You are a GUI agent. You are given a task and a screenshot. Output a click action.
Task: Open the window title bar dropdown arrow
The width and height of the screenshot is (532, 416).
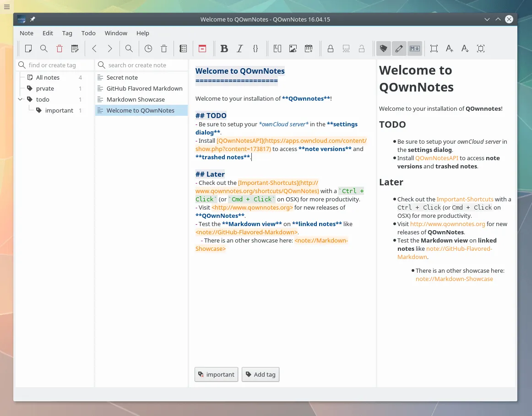pyautogui.click(x=487, y=19)
